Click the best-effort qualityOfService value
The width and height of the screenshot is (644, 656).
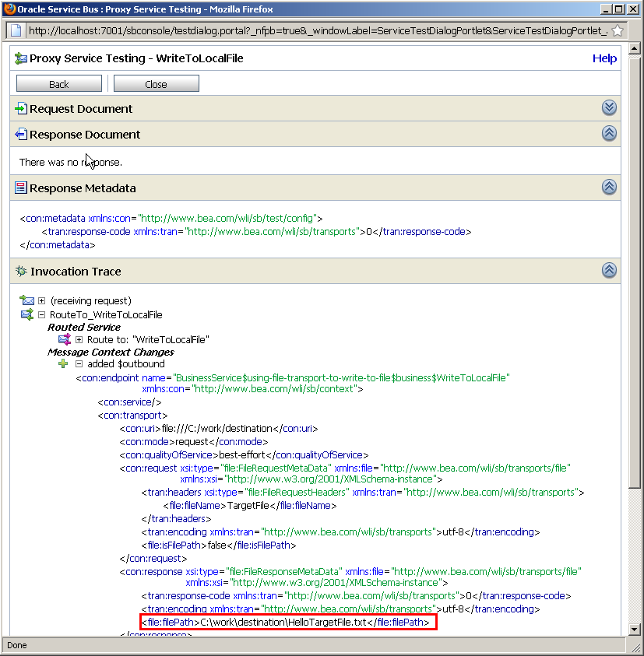(242, 454)
